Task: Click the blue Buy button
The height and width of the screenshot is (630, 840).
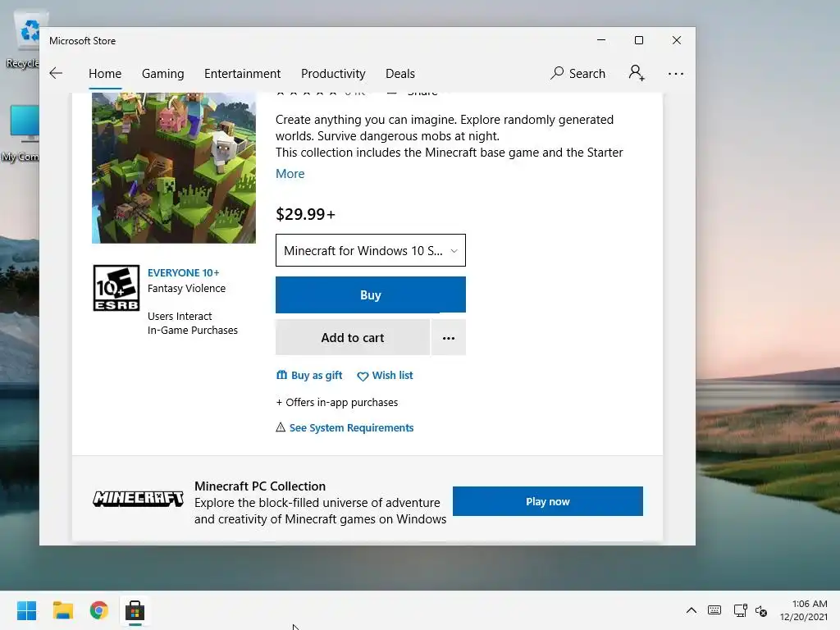Action: tap(371, 294)
